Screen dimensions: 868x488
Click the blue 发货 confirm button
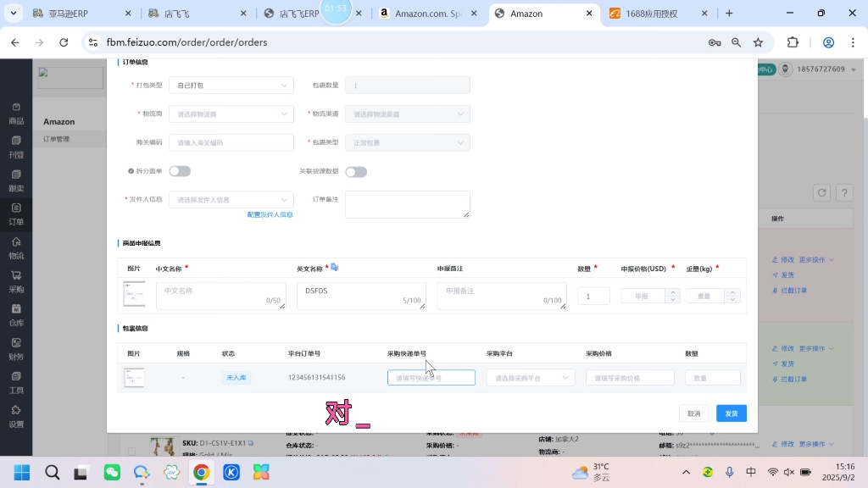(x=732, y=413)
